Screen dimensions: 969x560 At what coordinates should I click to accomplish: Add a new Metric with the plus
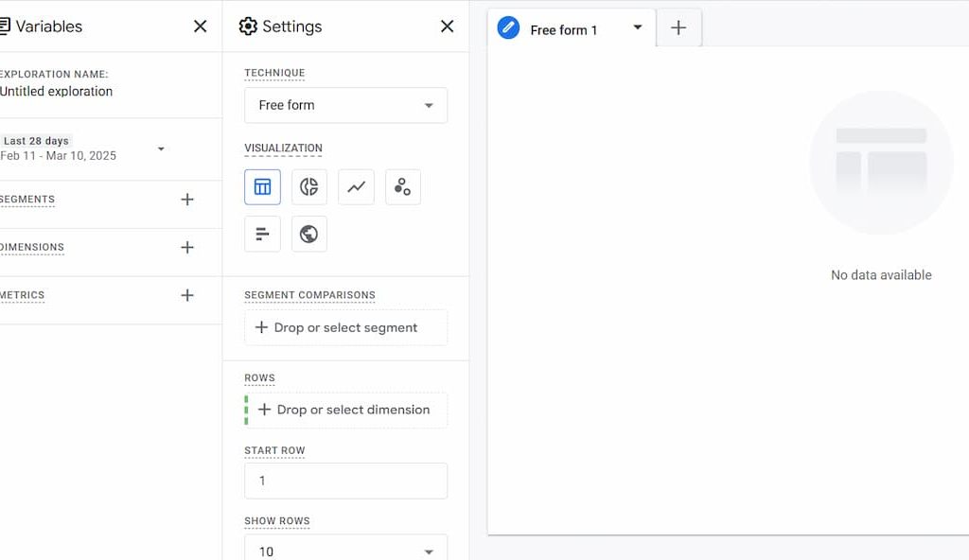pyautogui.click(x=186, y=296)
